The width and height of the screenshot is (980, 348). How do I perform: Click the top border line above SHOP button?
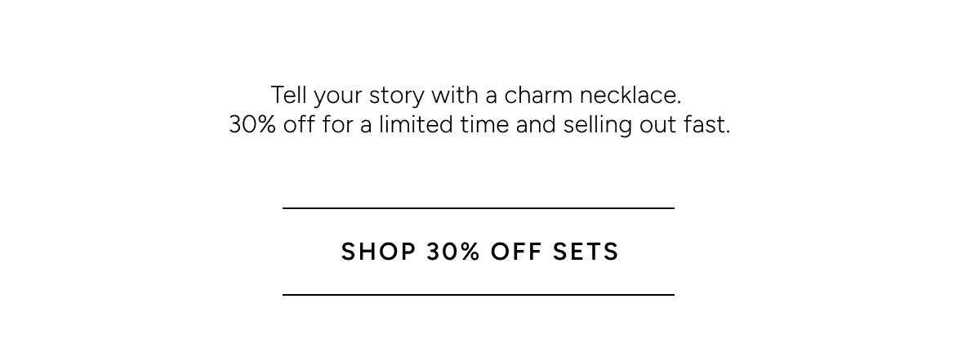(479, 208)
